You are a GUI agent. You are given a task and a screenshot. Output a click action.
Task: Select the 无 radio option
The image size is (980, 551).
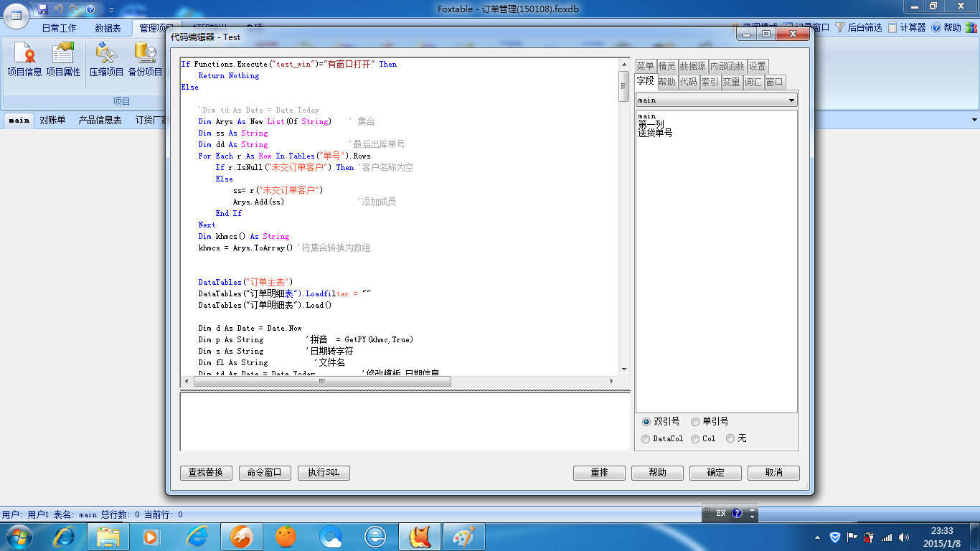[x=730, y=438]
